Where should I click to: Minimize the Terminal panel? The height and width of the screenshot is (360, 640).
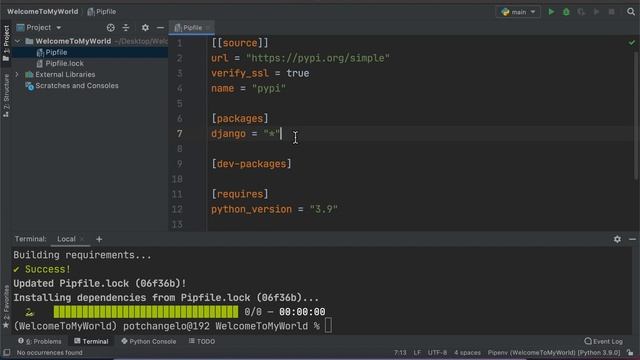(x=632, y=239)
